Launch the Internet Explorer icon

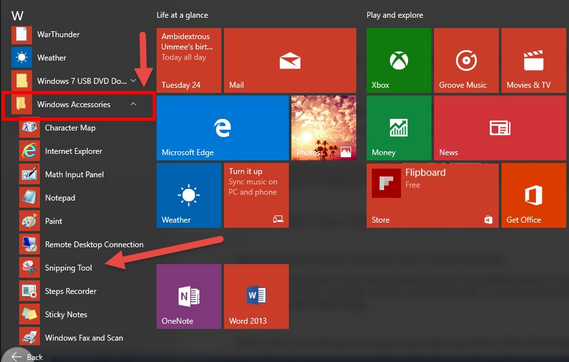click(x=29, y=151)
